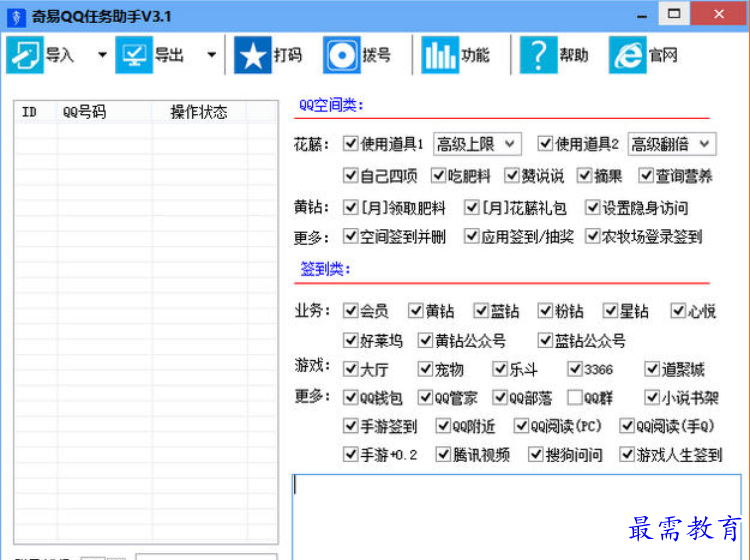Uncheck the QQ钱包 checkbox
Screen dimensions: 750x560
coord(350,397)
